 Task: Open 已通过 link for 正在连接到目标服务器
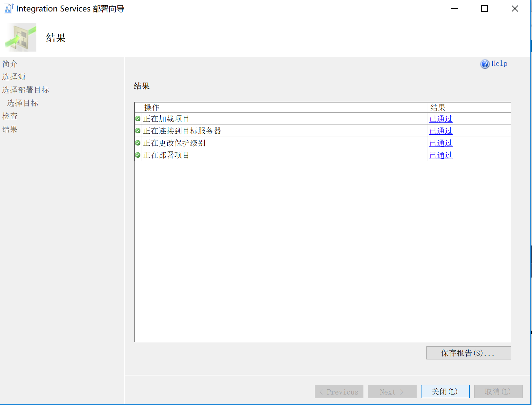(x=441, y=131)
